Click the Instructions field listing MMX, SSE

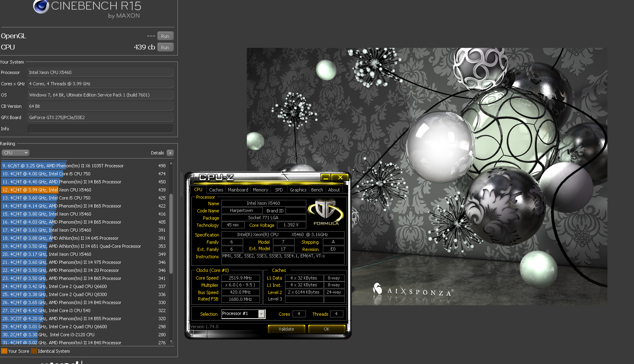click(283, 258)
